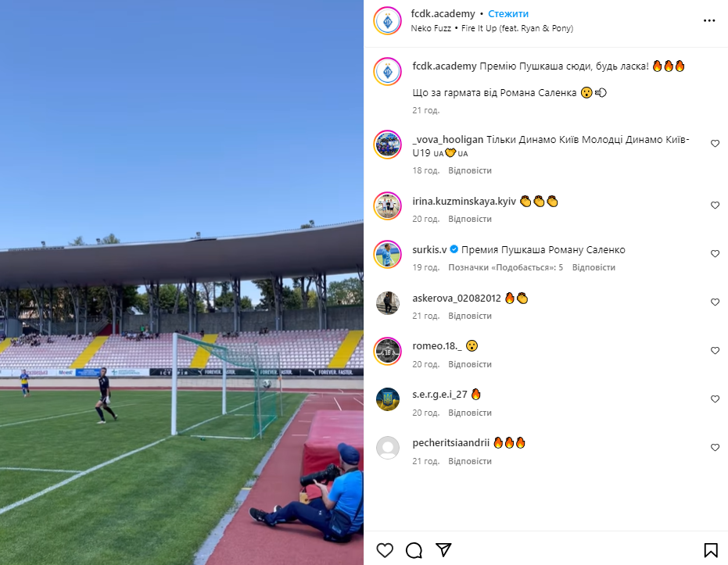Reply to romeo.18._ with Відповісти

(469, 364)
